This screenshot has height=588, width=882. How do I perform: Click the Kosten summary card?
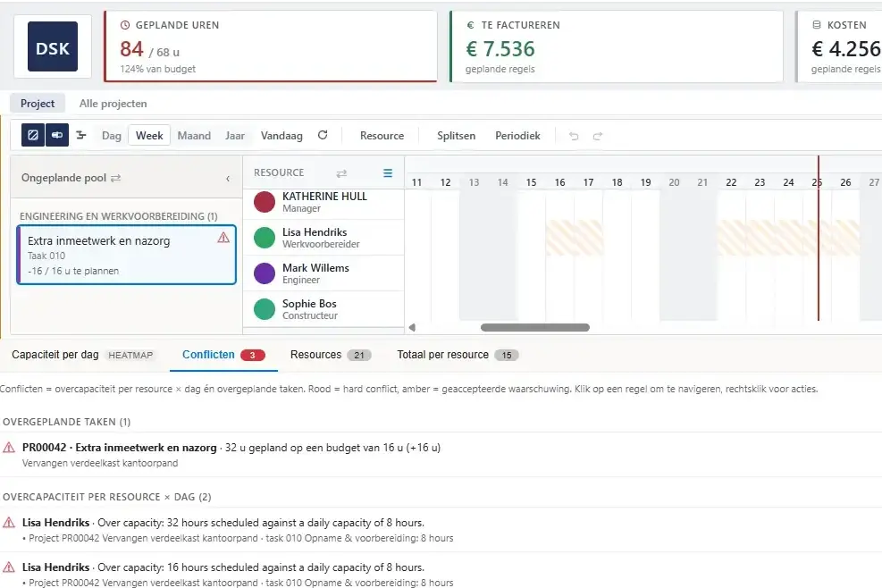point(839,46)
